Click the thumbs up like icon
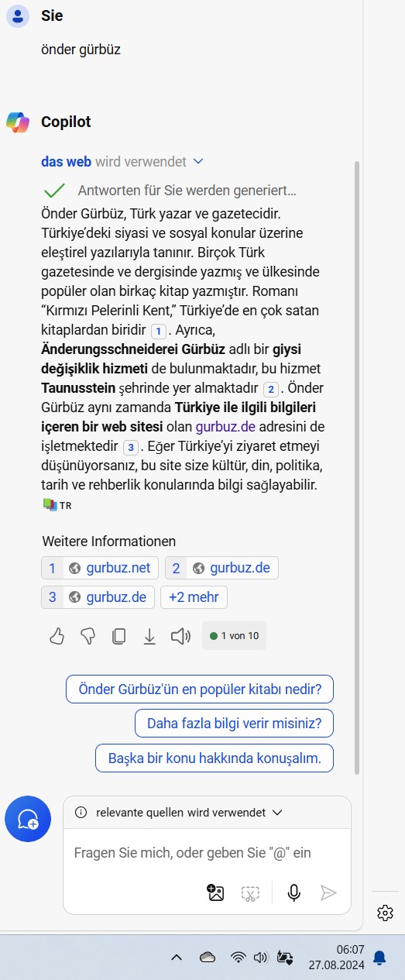 tap(57, 636)
